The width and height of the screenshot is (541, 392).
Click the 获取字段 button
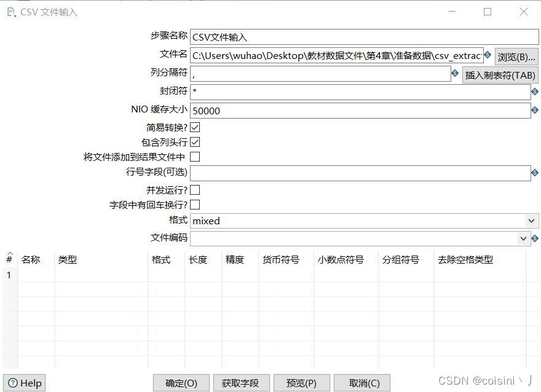point(241,382)
